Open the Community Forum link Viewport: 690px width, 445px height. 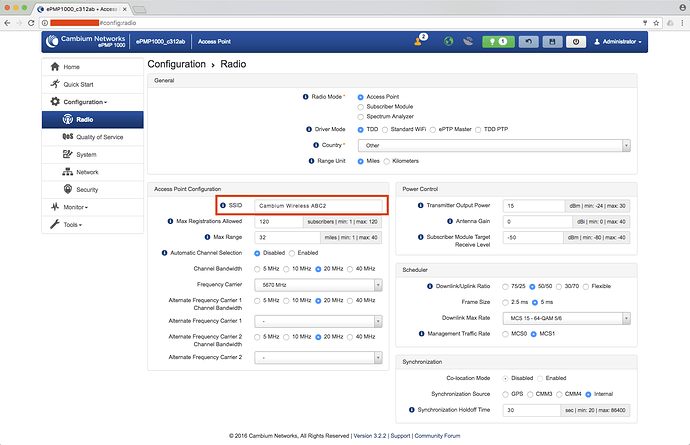click(x=437, y=436)
